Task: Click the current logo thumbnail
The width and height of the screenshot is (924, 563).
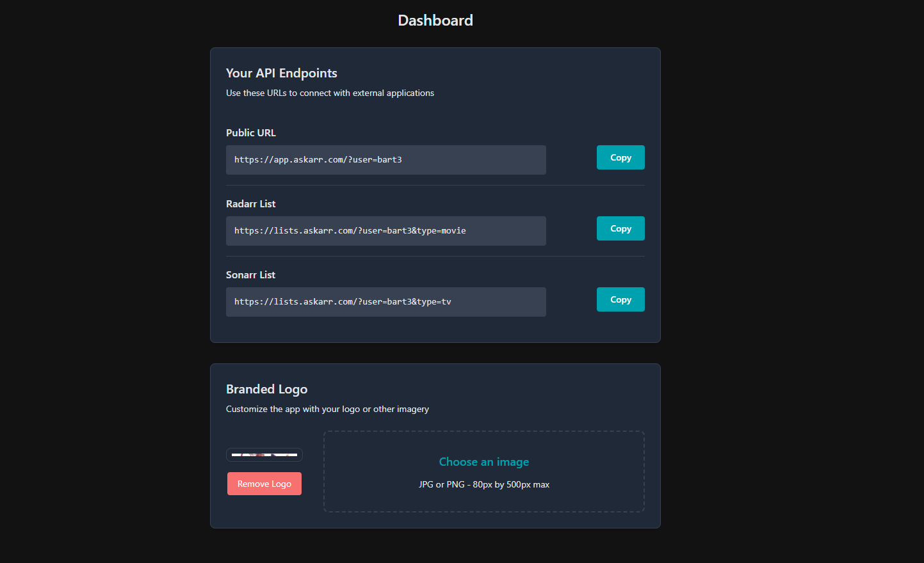Action: pos(264,455)
